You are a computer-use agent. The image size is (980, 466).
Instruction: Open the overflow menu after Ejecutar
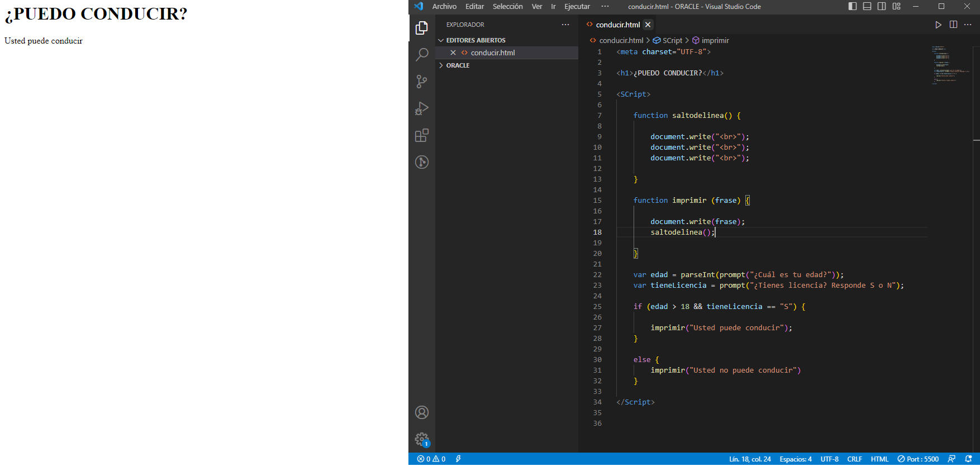click(x=605, y=6)
